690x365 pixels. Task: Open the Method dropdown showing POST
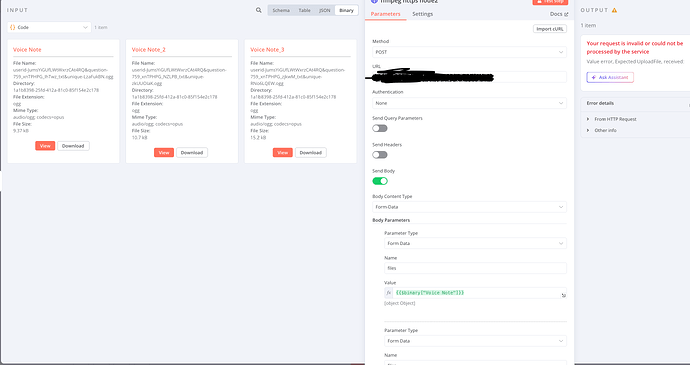[469, 52]
